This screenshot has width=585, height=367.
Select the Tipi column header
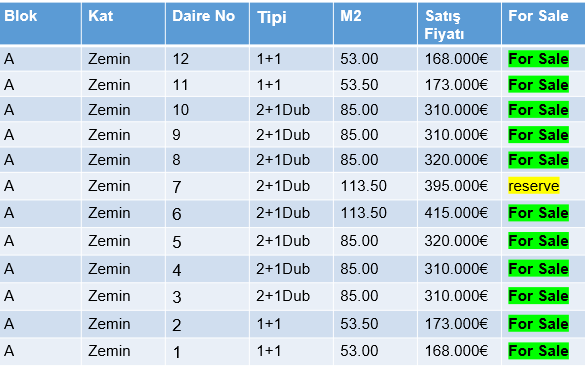pyautogui.click(x=291, y=23)
